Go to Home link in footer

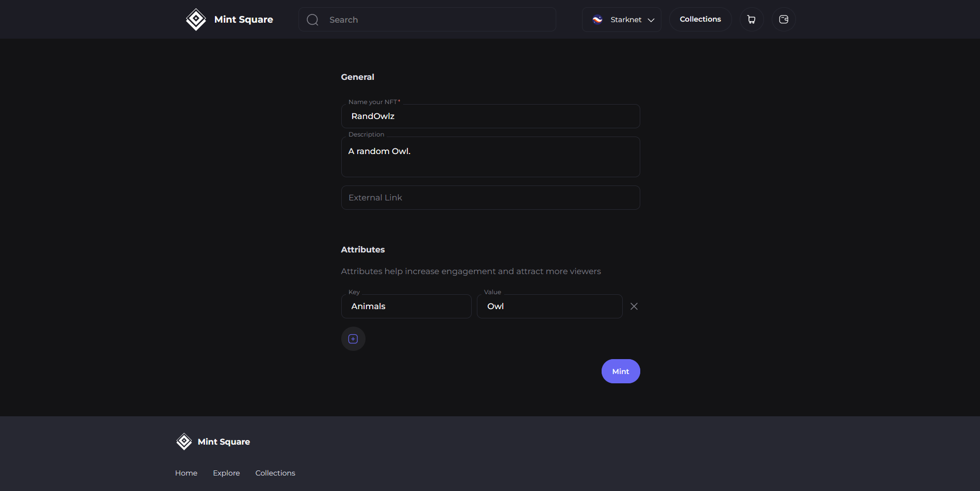tap(186, 473)
